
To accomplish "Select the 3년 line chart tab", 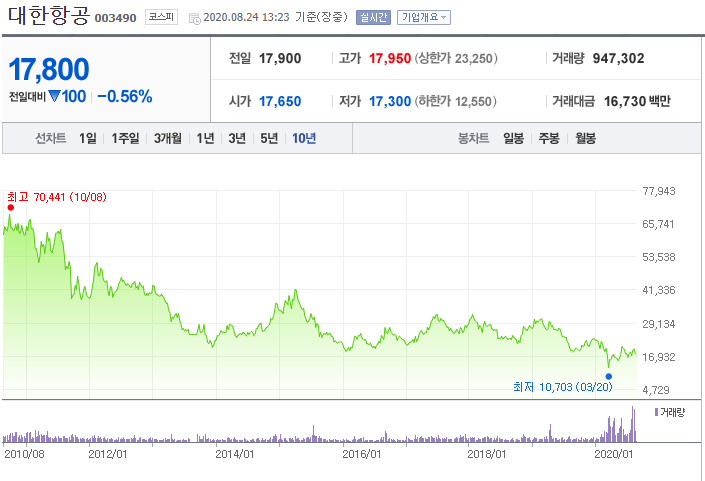I will (x=237, y=138).
